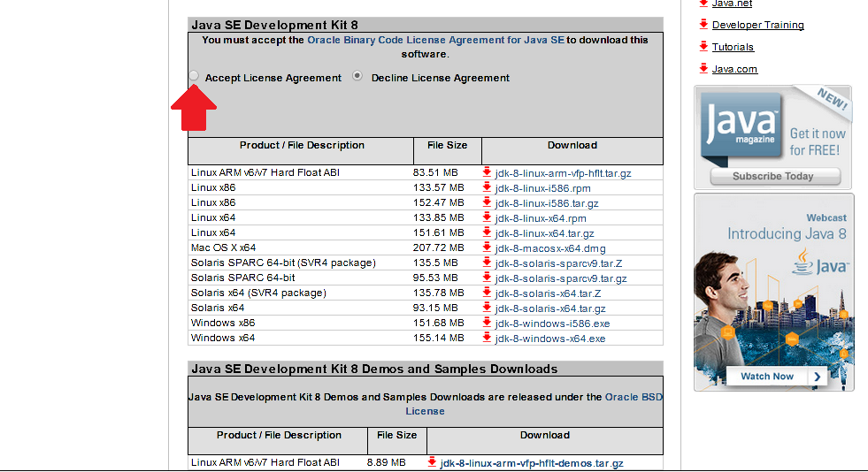Download jdk-8-linux-arm-vfp-hflt-demos.tar.gz file
The image size is (868, 472).
532,463
